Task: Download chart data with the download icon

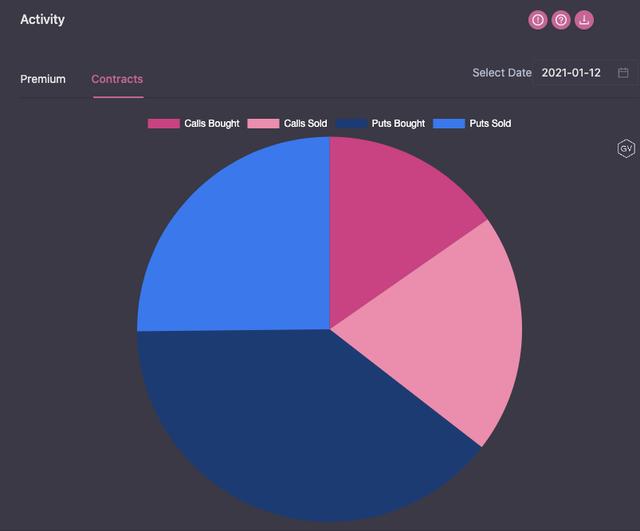Action: click(x=584, y=20)
